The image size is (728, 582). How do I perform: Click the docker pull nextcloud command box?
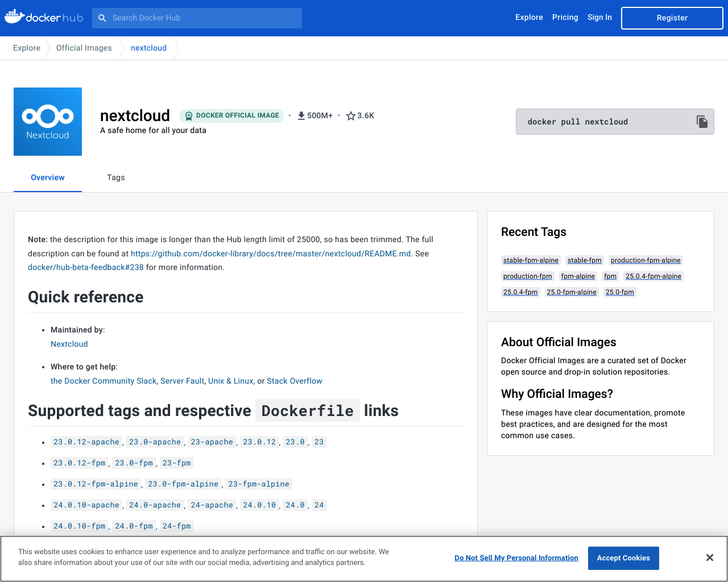[615, 122]
